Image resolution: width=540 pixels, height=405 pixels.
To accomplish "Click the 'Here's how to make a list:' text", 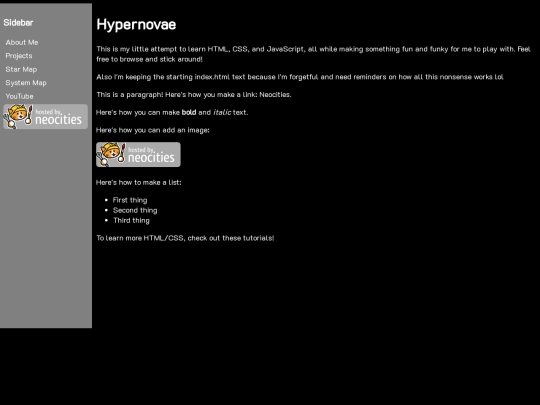I will click(139, 183).
